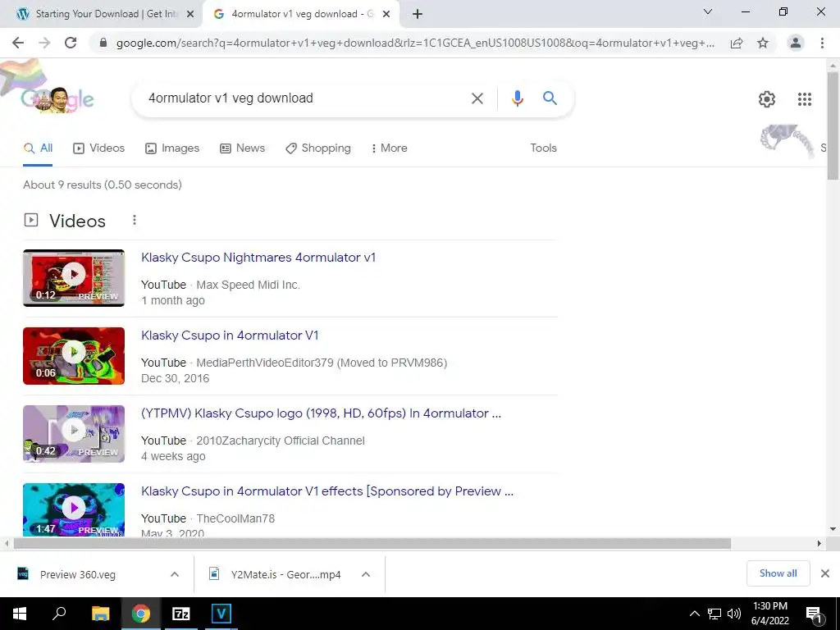Show all downloads
Viewport: 840px width, 630px height.
coord(778,573)
